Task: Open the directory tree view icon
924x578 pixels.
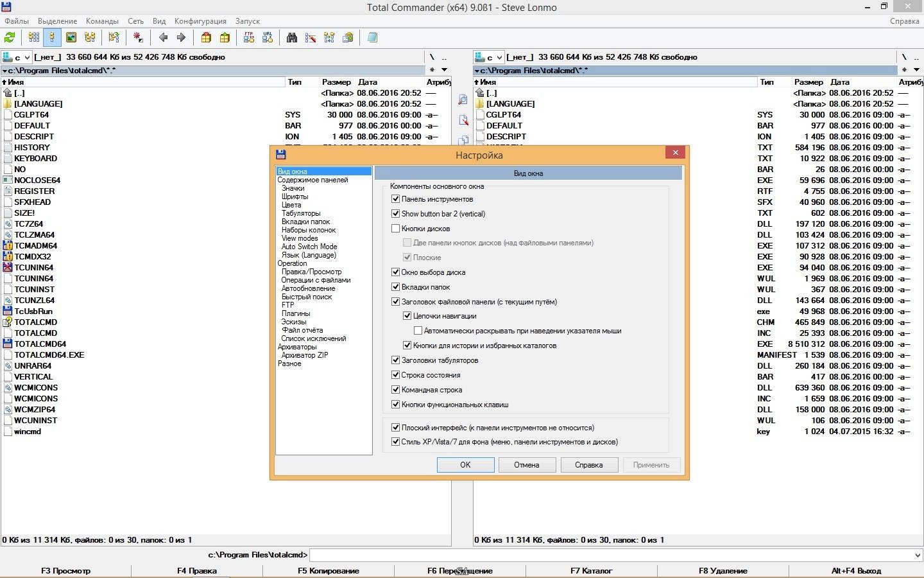Action: pos(90,38)
